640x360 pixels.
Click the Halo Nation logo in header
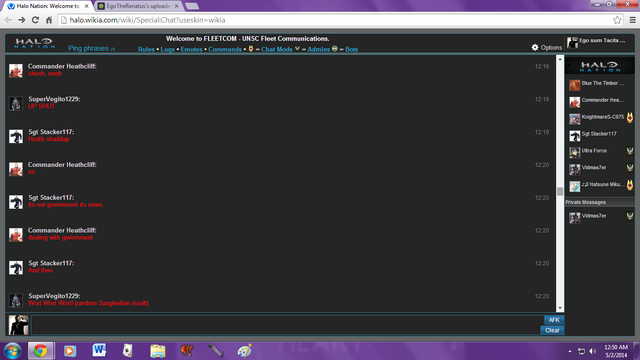(x=34, y=43)
